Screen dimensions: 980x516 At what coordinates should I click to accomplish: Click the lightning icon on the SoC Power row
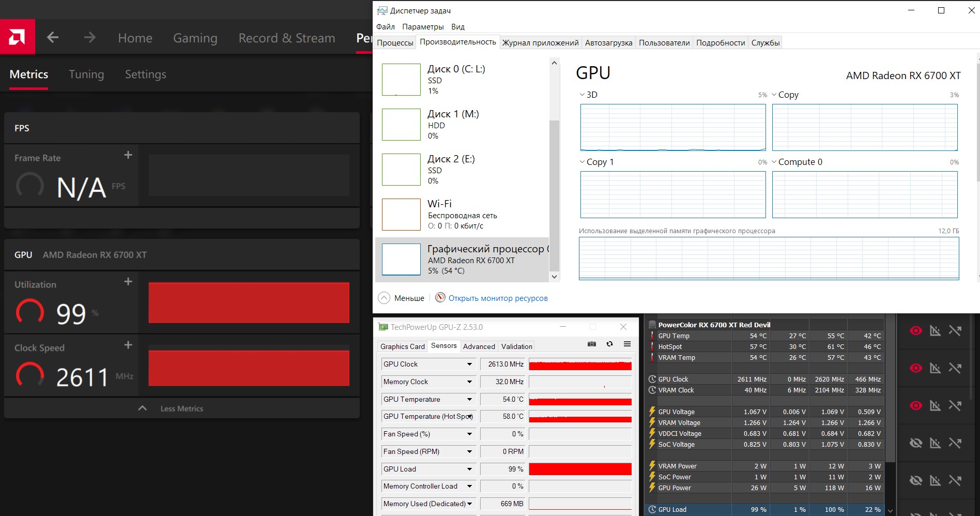pyautogui.click(x=652, y=477)
